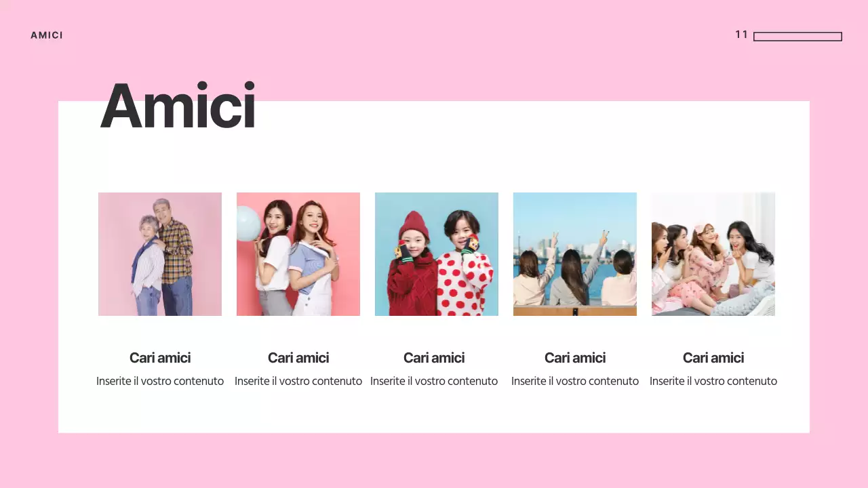Click Cari amici caption under pajamas photo

(713, 358)
